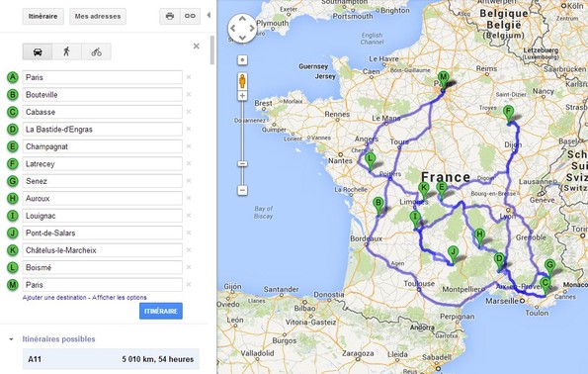Click the blue ITINÉRAIRE button
Image resolution: width=588 pixels, height=374 pixels.
pos(161,311)
